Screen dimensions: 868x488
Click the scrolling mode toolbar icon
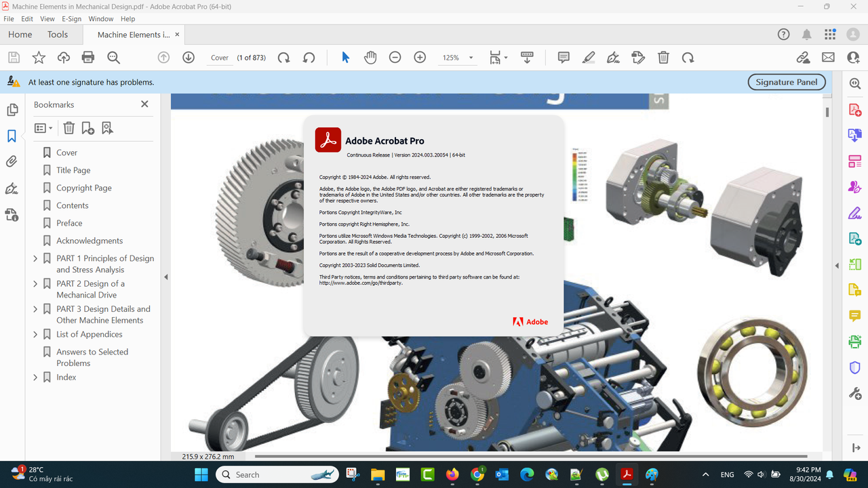[527, 58]
